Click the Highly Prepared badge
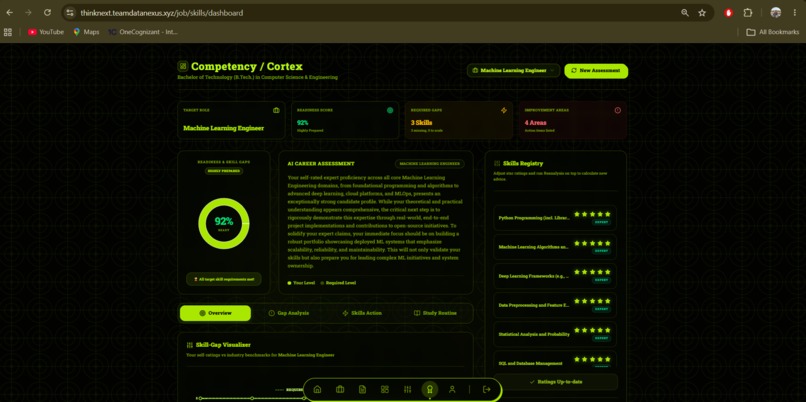The height and width of the screenshot is (402, 806). click(x=224, y=171)
